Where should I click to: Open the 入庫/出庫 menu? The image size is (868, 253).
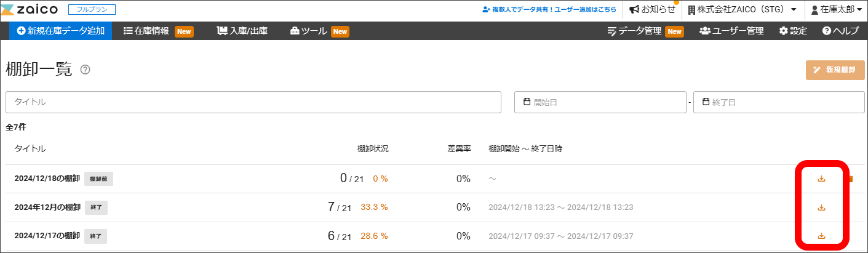(242, 31)
